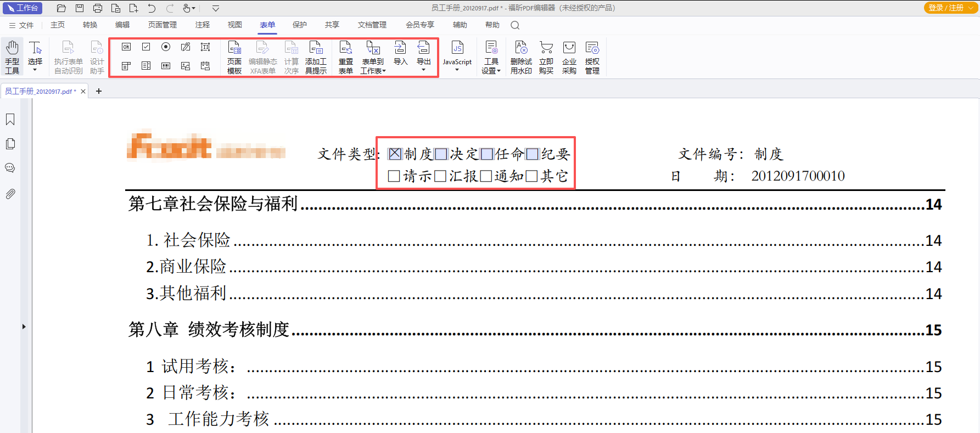Open the 保护 (Protect) ribbon tab

coord(299,25)
